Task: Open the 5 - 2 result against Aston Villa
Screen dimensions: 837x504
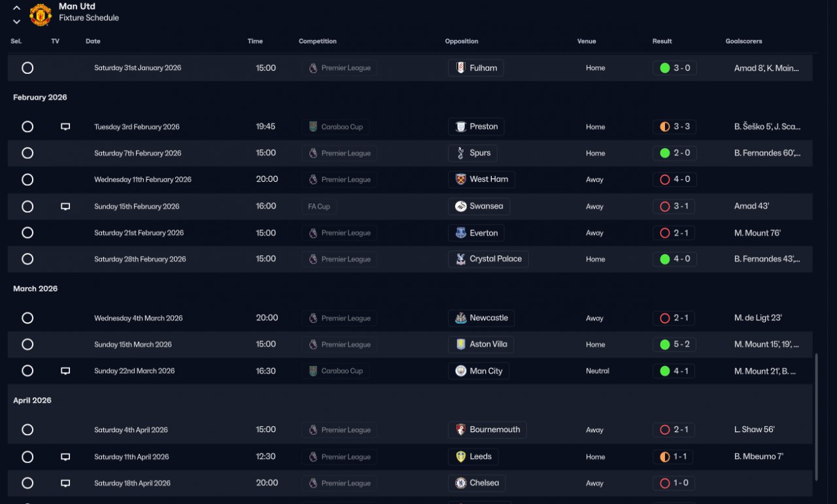Action: pos(675,344)
